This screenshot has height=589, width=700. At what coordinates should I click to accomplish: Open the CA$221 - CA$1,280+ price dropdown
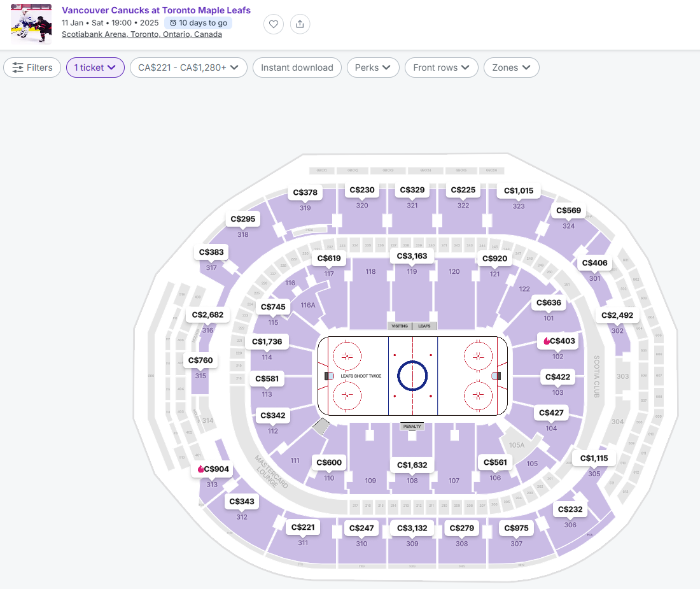click(188, 67)
